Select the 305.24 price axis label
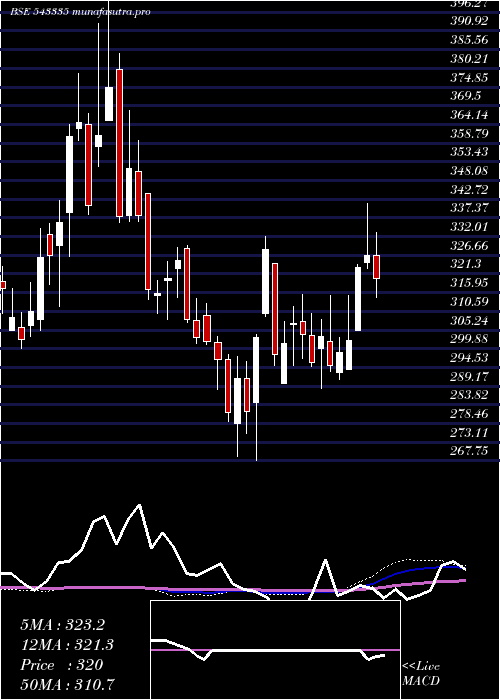This screenshot has width=500, height=700. [469, 321]
